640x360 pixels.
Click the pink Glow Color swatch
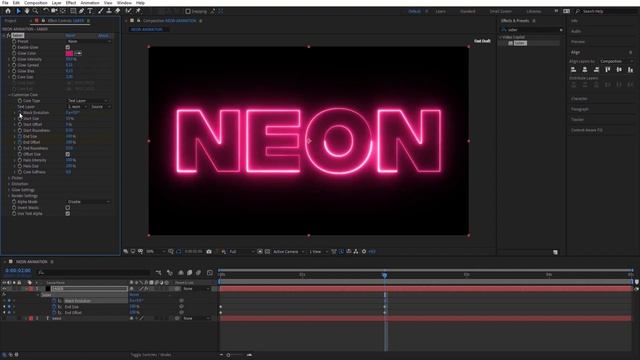[x=69, y=53]
